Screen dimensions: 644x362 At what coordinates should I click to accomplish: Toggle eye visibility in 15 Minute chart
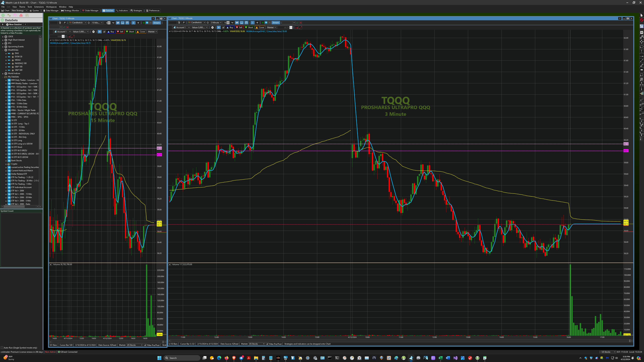click(x=99, y=32)
